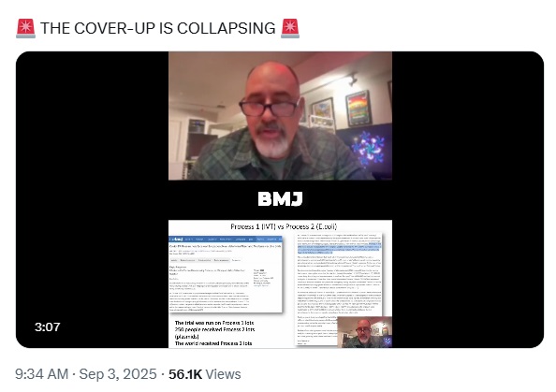Click the left siren emoji before the headline

tap(25, 28)
